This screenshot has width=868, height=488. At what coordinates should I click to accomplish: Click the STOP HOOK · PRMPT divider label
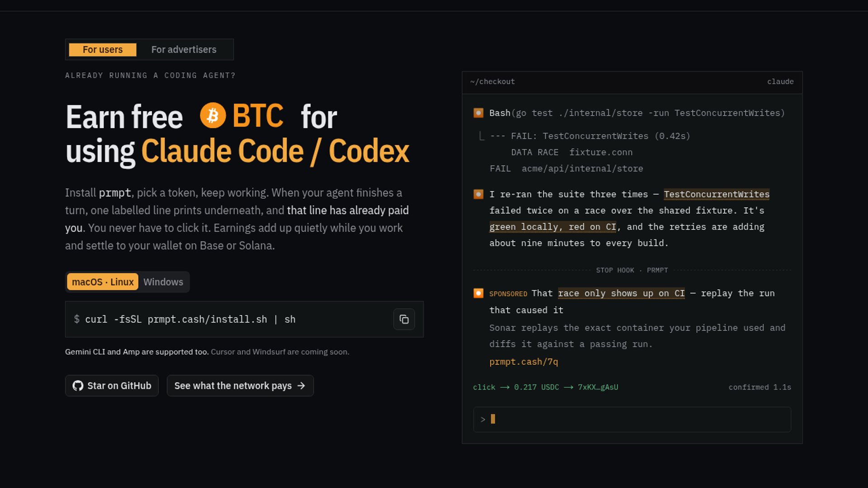(x=632, y=270)
